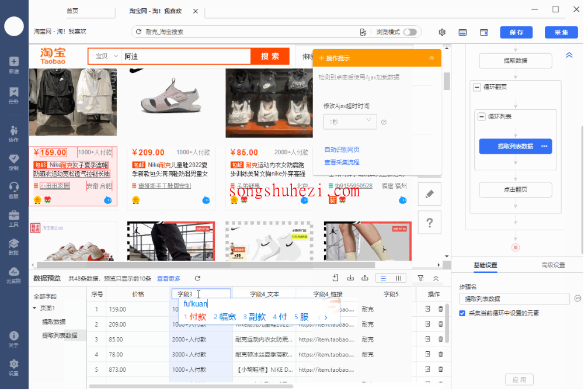Open 云监控 cloud monitoring icon
588x391 pixels.
click(x=14, y=271)
